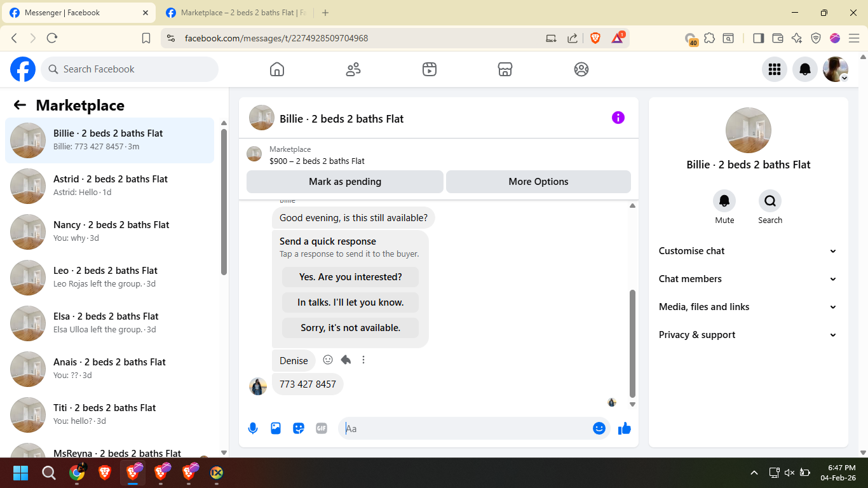The image size is (868, 488).
Task: React to the Denise message
Action: click(x=328, y=360)
